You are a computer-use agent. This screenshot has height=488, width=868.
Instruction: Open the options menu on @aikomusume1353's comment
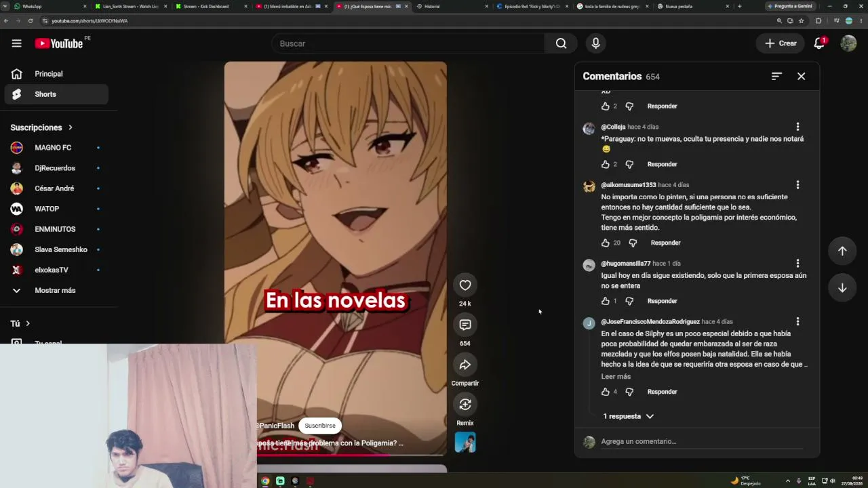point(797,185)
